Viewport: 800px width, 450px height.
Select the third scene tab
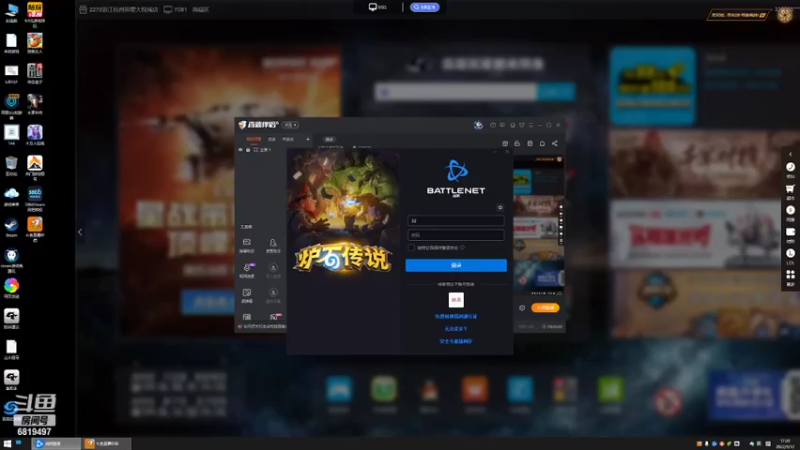[x=288, y=139]
